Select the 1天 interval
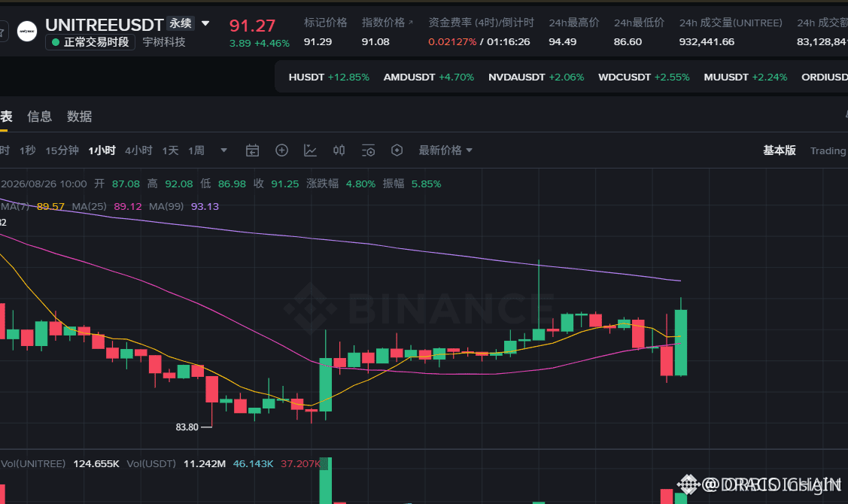Screen dimensions: 848x504 170,150
